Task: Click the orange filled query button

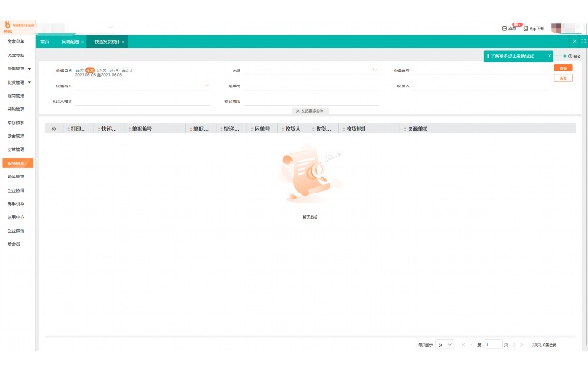Action: pyautogui.click(x=564, y=68)
